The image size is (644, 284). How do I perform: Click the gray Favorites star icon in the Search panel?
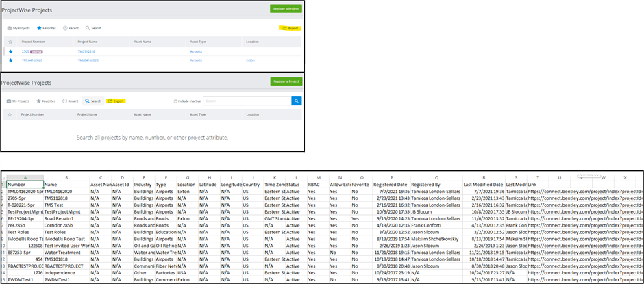[38, 101]
